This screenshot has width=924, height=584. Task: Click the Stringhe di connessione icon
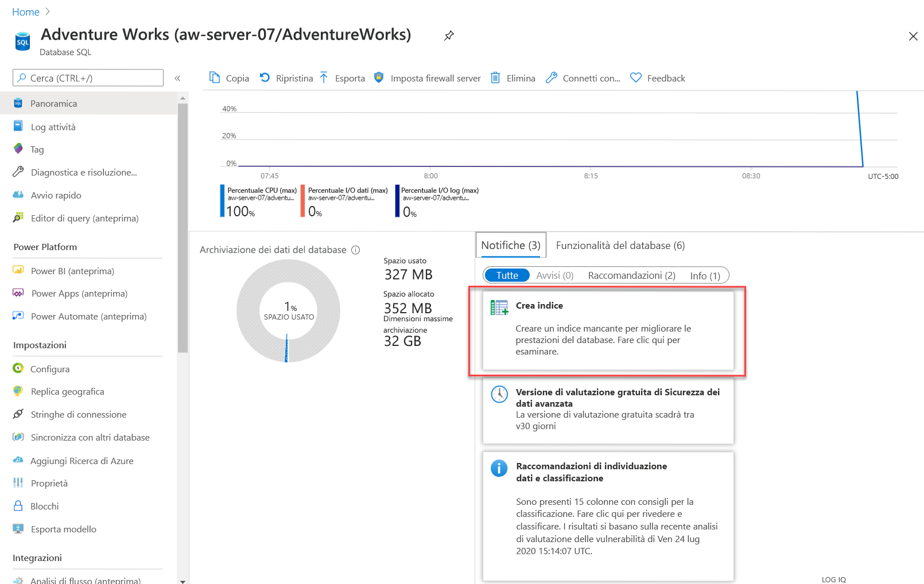coord(18,414)
